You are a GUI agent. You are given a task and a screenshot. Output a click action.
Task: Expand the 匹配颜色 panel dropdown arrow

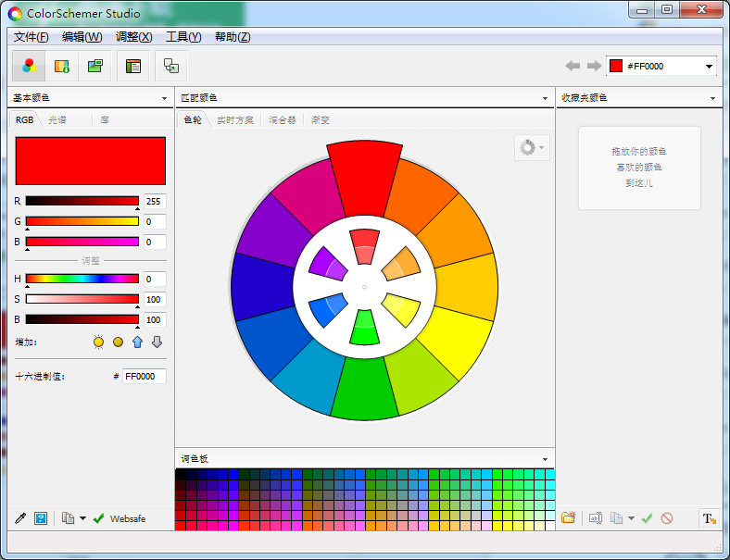point(545,98)
